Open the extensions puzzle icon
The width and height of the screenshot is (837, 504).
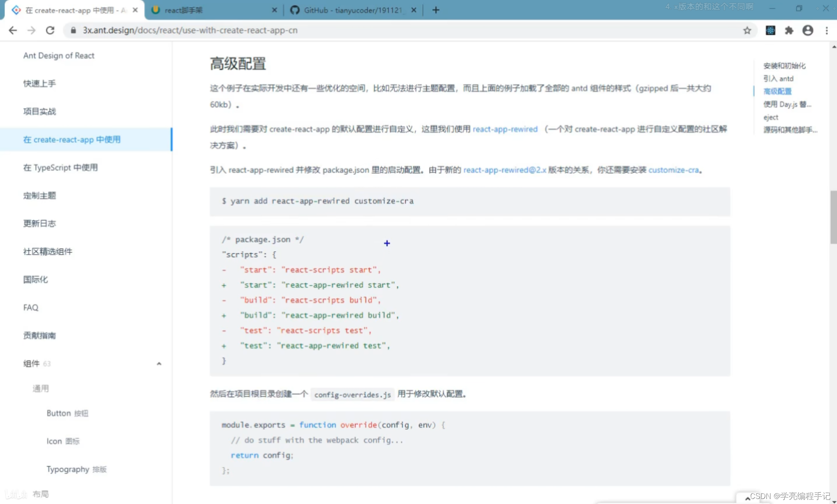click(x=789, y=30)
